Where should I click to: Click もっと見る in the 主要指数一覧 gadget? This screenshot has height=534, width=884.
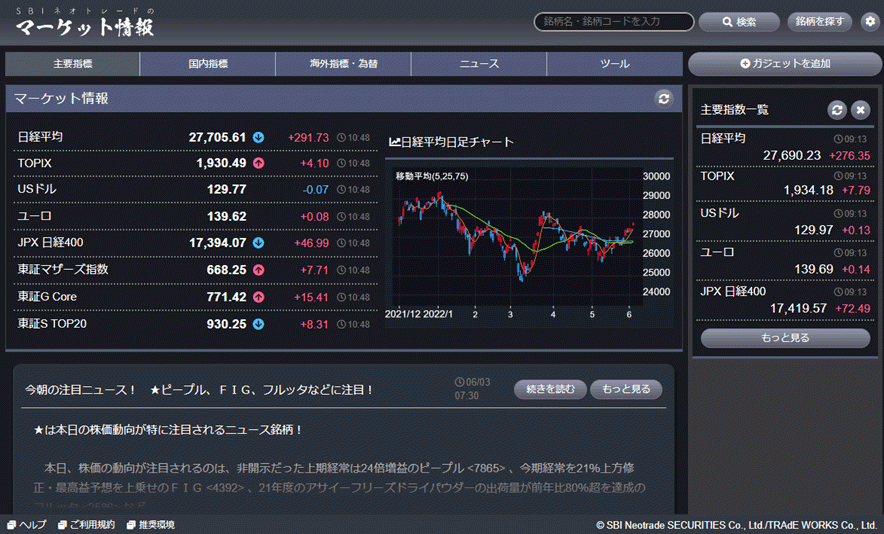(785, 338)
